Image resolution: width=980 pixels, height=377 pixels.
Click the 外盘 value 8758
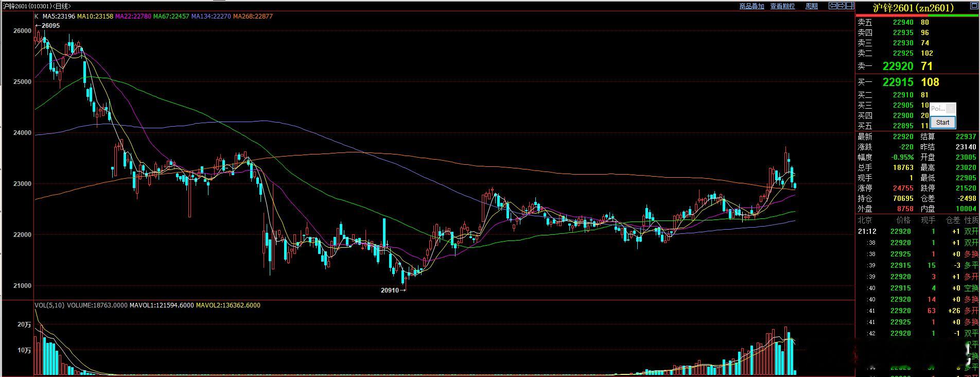tap(905, 209)
